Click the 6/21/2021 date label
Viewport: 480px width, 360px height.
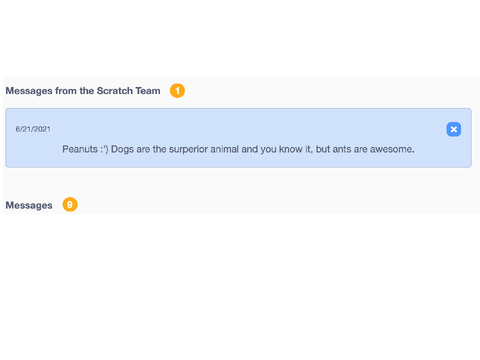point(33,129)
